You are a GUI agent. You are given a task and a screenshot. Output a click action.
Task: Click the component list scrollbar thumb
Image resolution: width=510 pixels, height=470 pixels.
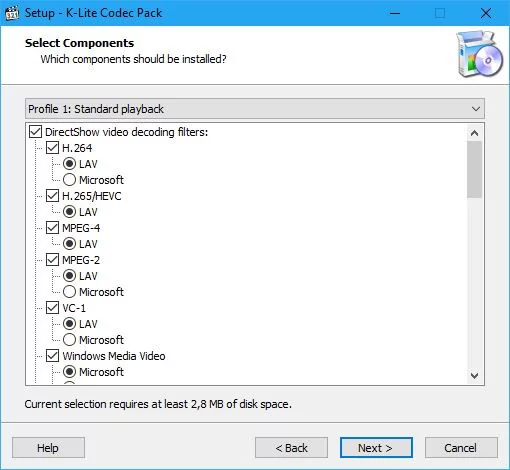coord(474,169)
